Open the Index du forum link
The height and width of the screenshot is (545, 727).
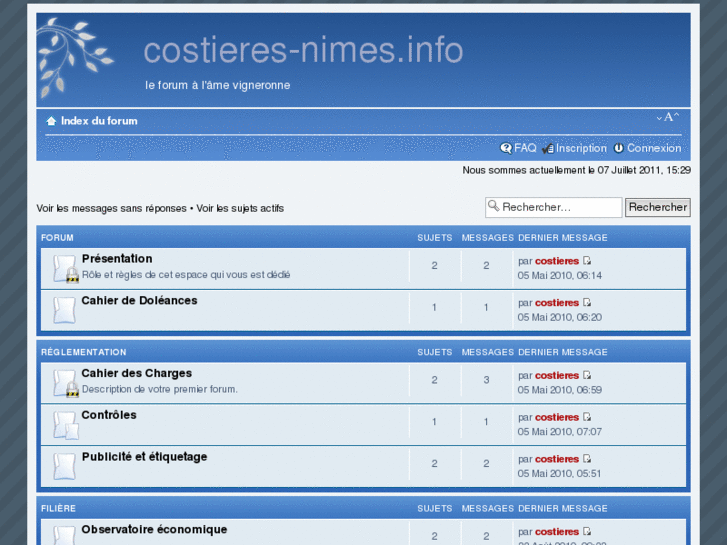point(99,121)
